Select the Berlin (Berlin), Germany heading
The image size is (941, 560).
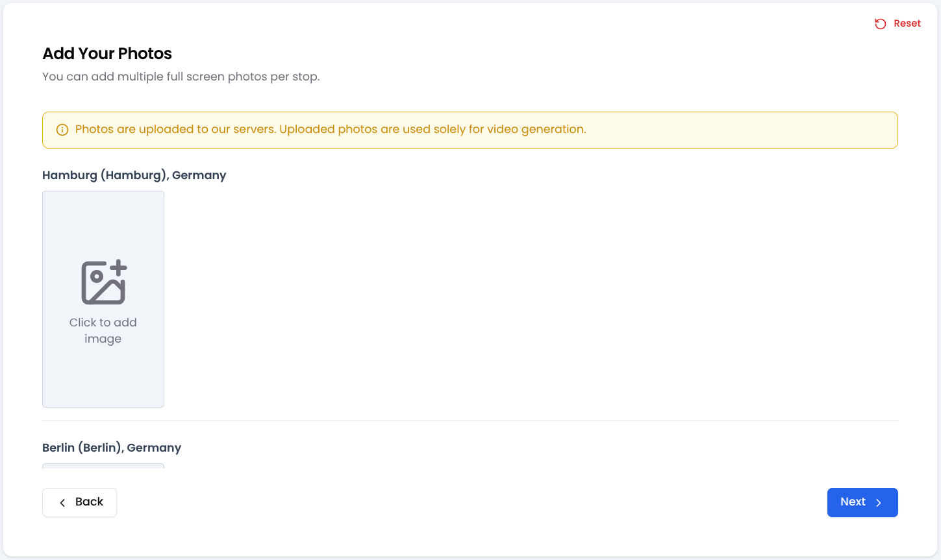click(111, 448)
